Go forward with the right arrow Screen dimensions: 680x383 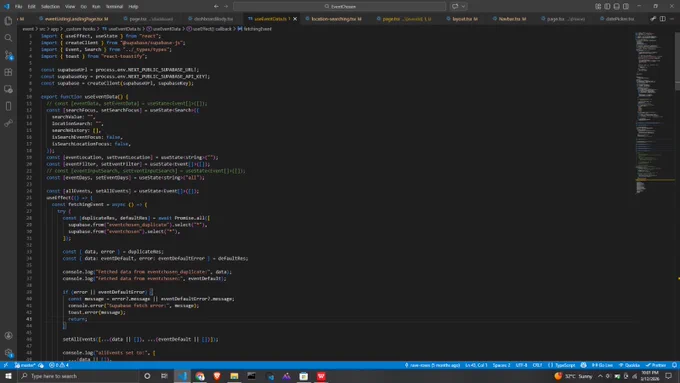(226, 7)
